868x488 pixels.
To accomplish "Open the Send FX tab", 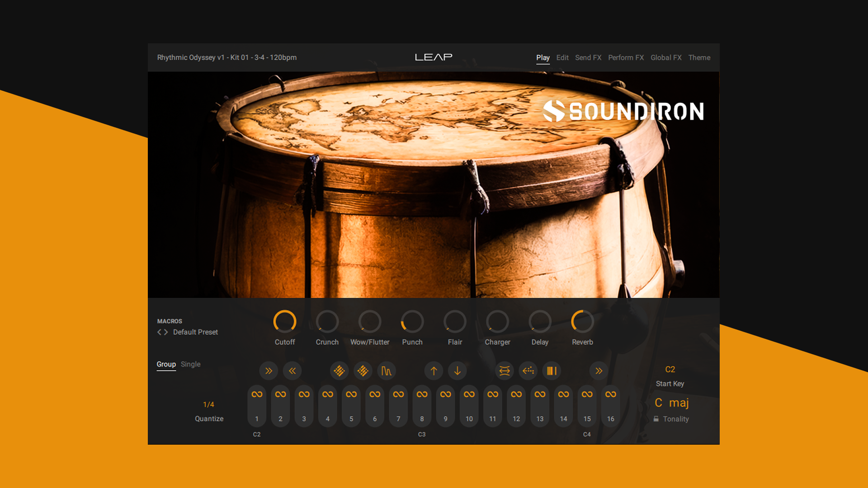I will [588, 58].
